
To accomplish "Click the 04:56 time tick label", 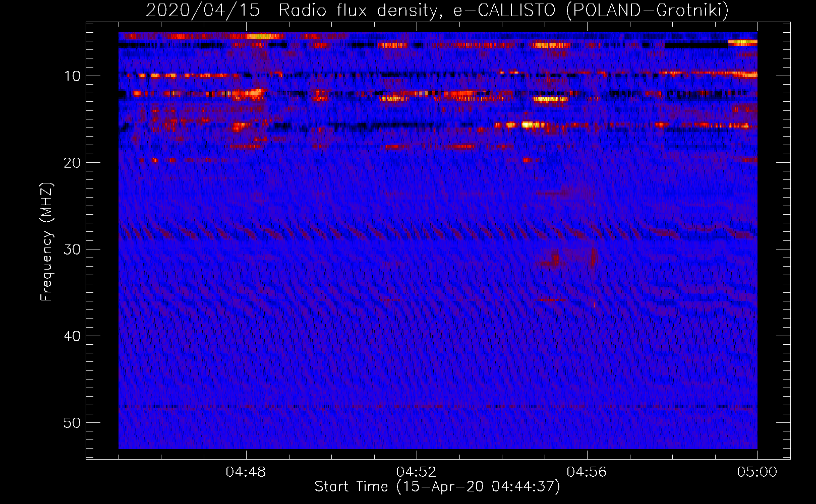I will point(587,472).
